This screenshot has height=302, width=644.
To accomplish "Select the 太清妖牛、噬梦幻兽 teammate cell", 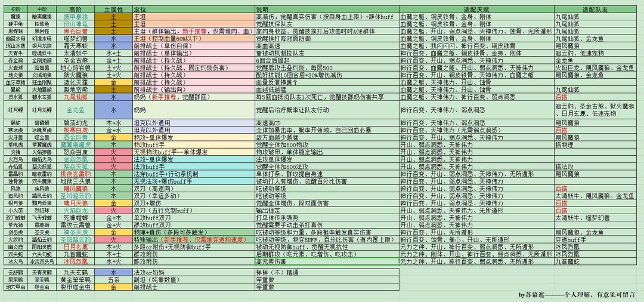I will [595, 217].
